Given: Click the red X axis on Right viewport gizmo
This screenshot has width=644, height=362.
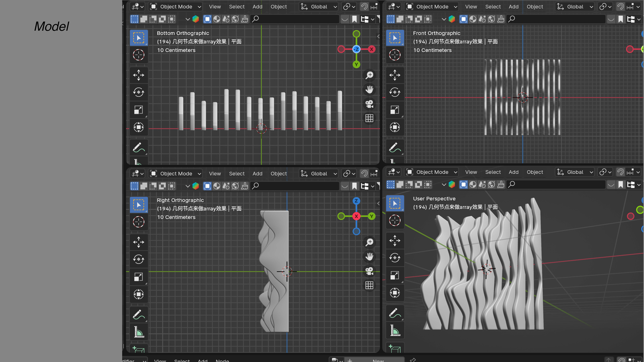Looking at the screenshot, I should point(356,216).
